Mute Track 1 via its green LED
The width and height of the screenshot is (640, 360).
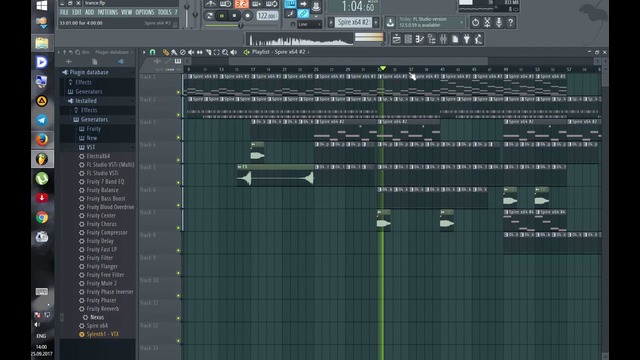point(178,92)
